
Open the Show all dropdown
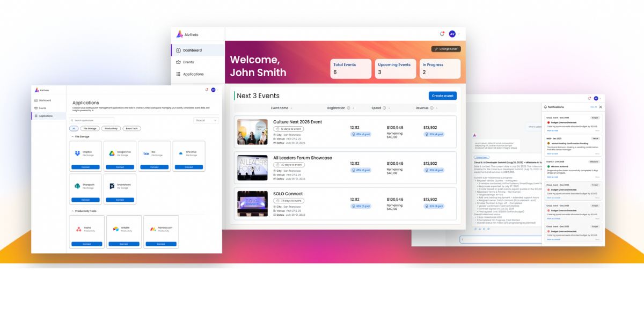pyautogui.click(x=206, y=121)
